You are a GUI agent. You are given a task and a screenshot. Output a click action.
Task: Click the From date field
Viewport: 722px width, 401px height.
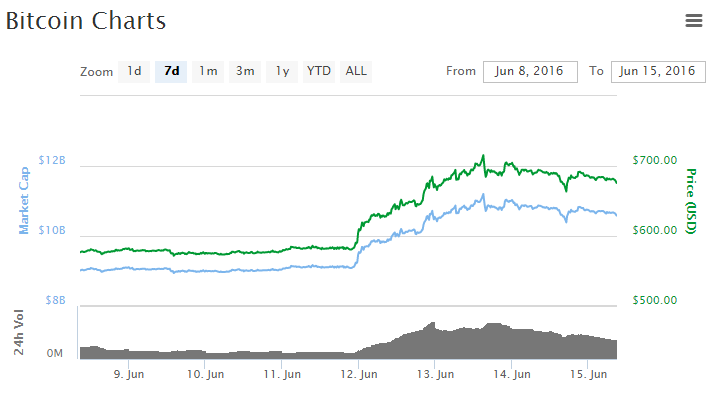pos(529,71)
